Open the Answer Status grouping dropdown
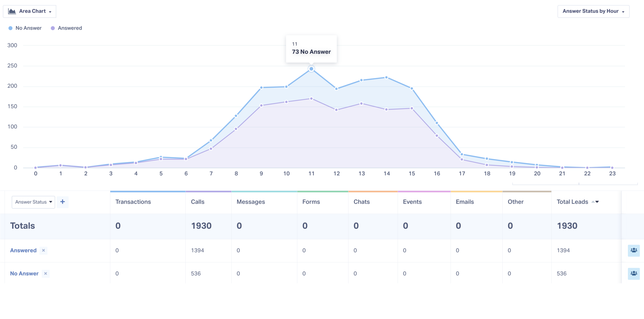The width and height of the screenshot is (644, 319). pyautogui.click(x=33, y=202)
